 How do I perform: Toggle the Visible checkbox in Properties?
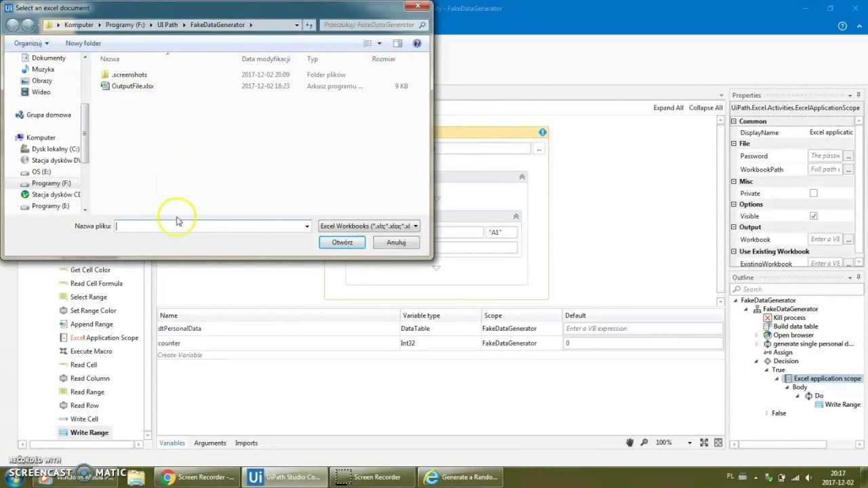point(813,216)
